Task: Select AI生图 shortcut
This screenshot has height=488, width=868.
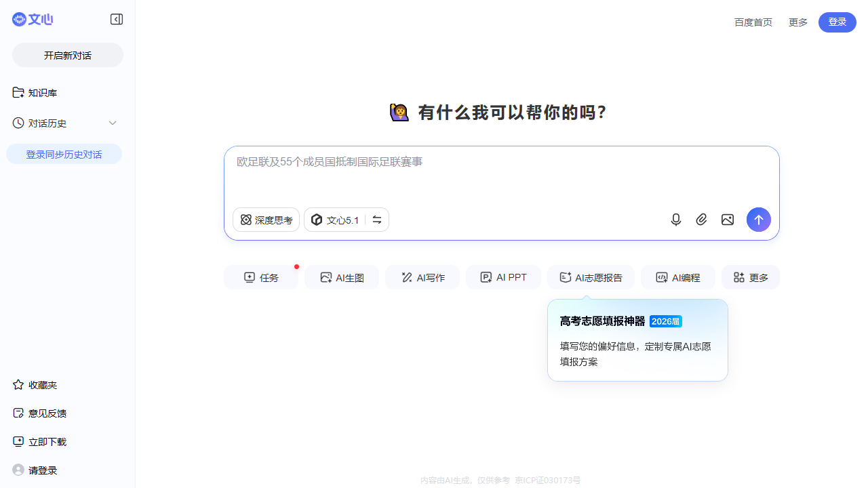Action: click(x=342, y=277)
